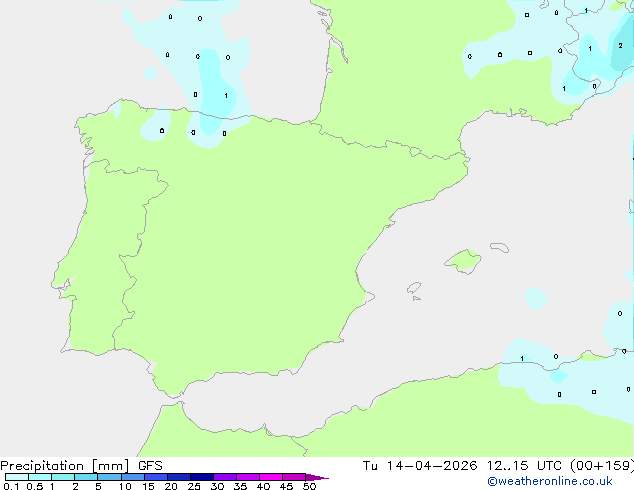Click the "1" value off the Algerian coast
The width and height of the screenshot is (634, 490).
pos(522,359)
